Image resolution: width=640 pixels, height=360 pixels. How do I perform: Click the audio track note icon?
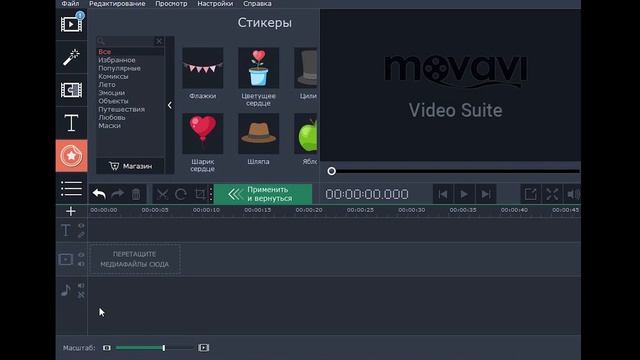coord(66,290)
